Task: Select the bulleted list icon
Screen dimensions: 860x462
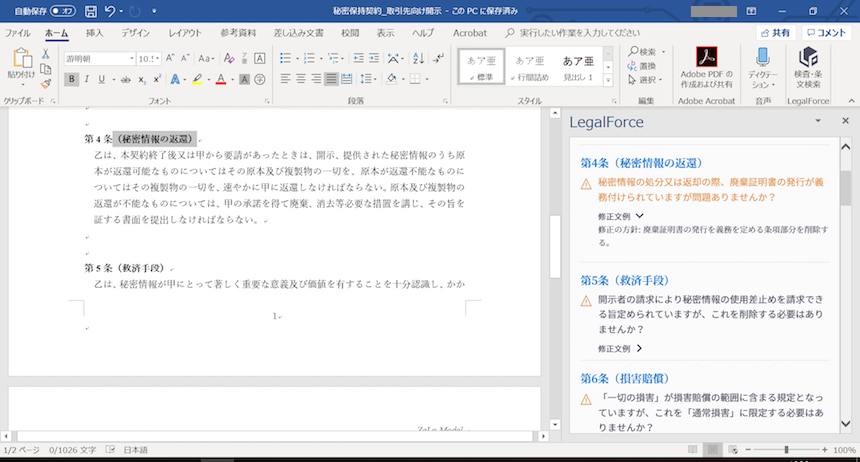Action: click(286, 58)
